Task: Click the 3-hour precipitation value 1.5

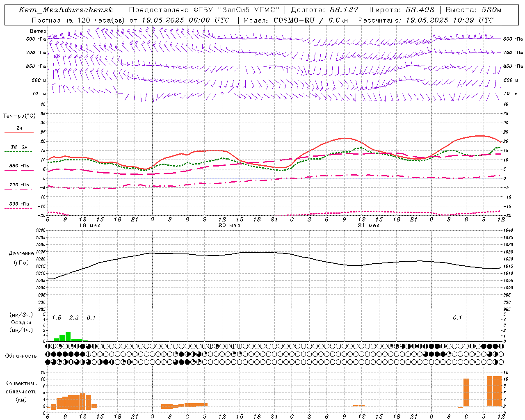Action: point(57,318)
